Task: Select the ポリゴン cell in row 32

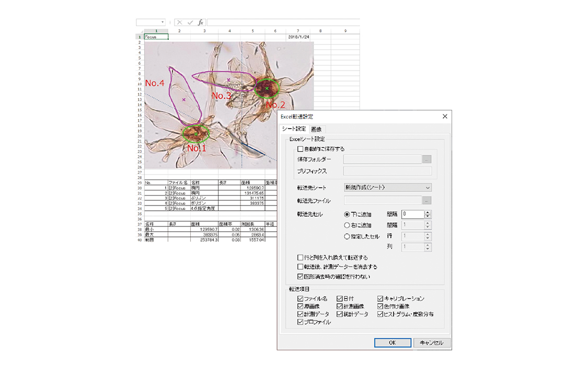Action: [x=204, y=198]
